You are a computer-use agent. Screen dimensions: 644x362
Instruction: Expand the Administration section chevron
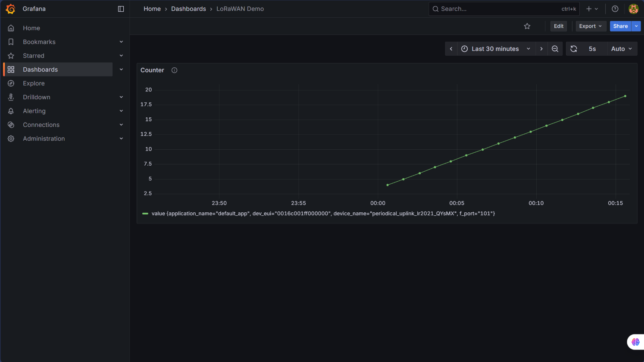[x=121, y=139]
